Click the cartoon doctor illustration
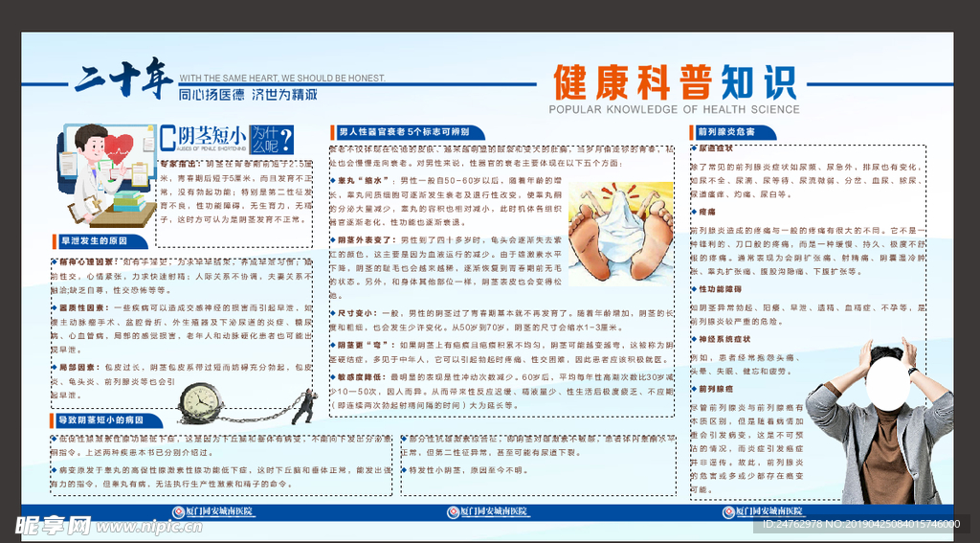This screenshot has height=543, width=980. tap(106, 174)
